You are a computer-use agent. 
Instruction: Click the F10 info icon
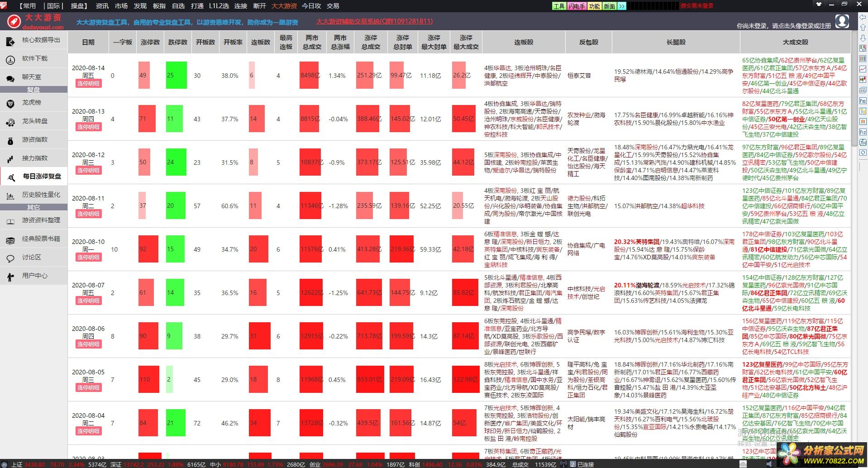tap(863, 100)
